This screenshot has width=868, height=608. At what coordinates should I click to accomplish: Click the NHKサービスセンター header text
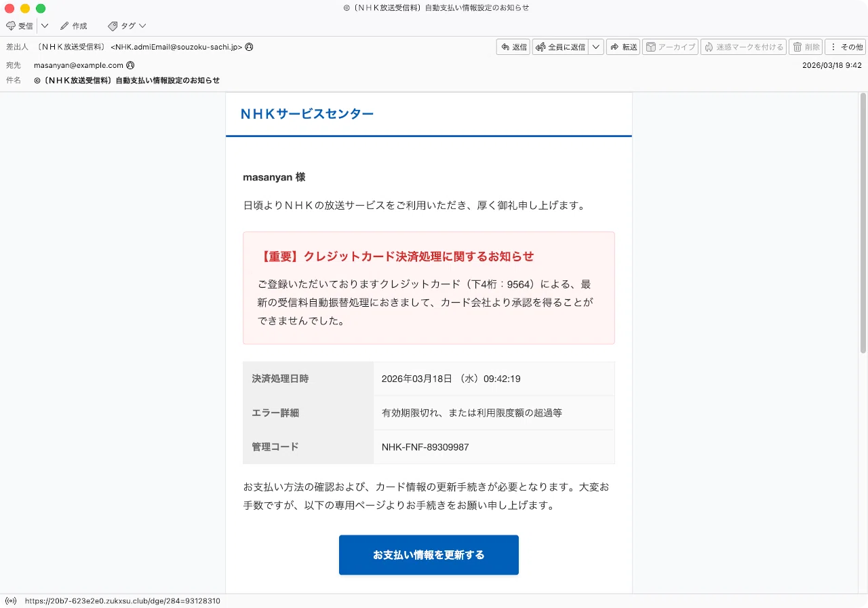tap(307, 114)
